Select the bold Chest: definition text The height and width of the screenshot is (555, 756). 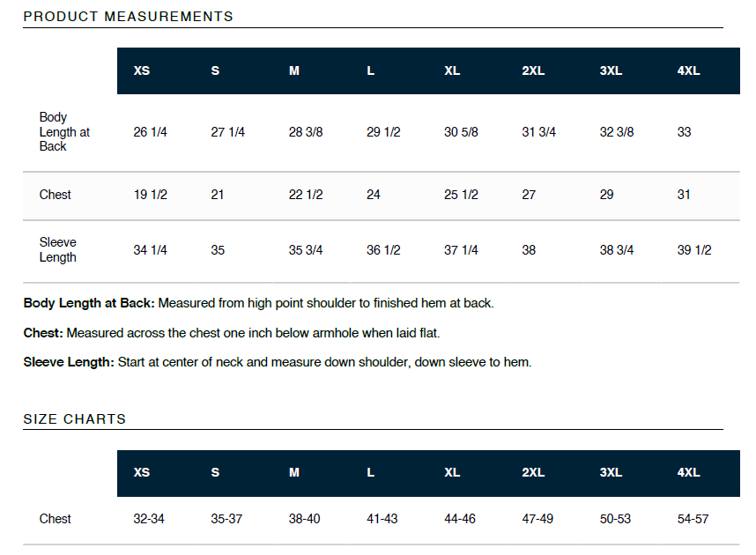(43, 333)
